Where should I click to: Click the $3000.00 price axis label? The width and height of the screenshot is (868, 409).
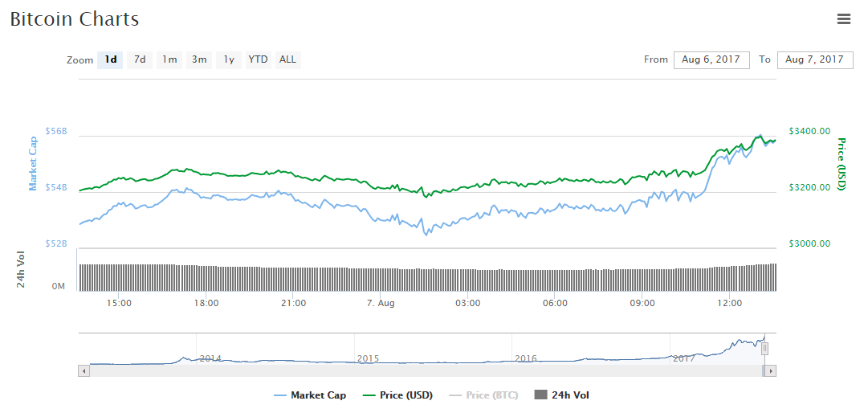tap(809, 243)
